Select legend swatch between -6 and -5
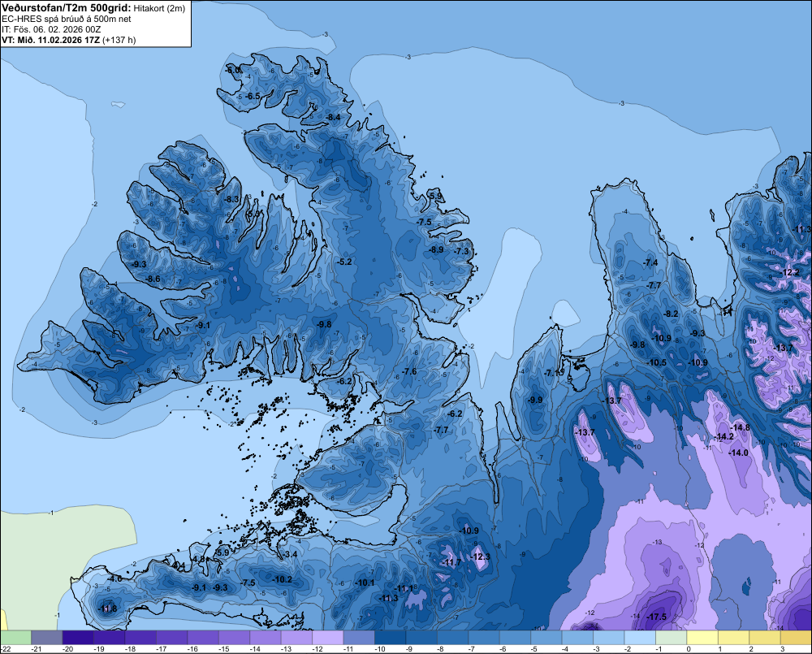The height and width of the screenshot is (654, 812). coord(516,637)
